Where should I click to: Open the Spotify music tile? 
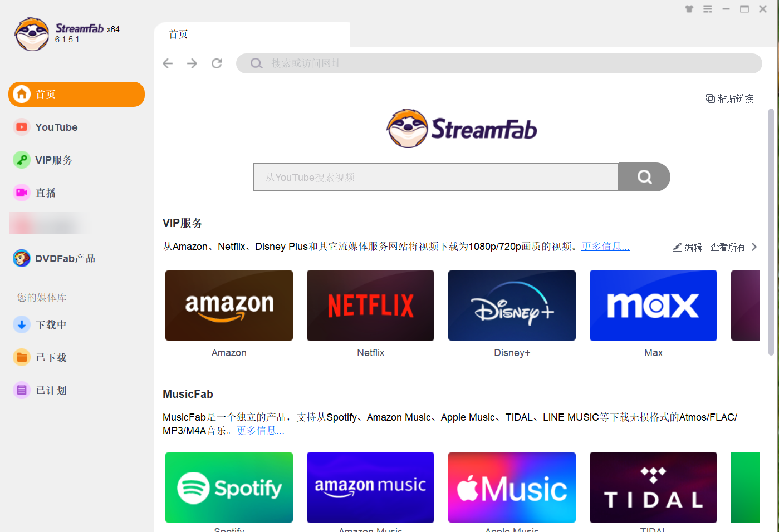229,487
